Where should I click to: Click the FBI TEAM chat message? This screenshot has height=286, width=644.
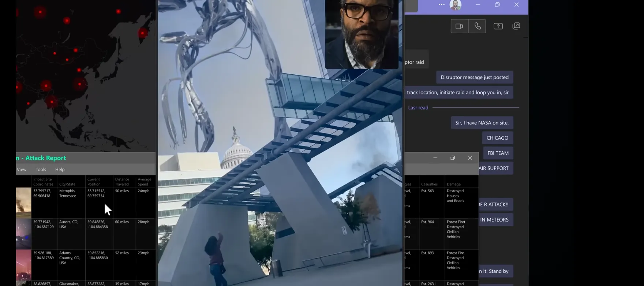click(498, 153)
